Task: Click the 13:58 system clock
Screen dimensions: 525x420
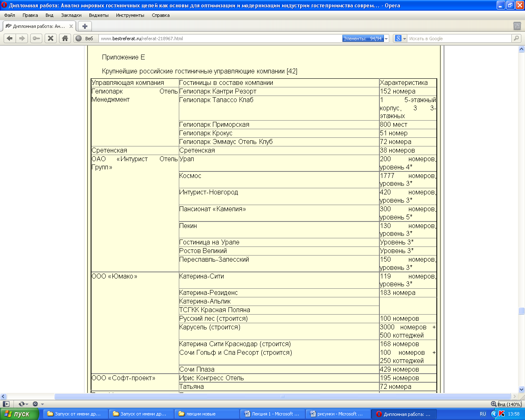Action: pyautogui.click(x=514, y=414)
